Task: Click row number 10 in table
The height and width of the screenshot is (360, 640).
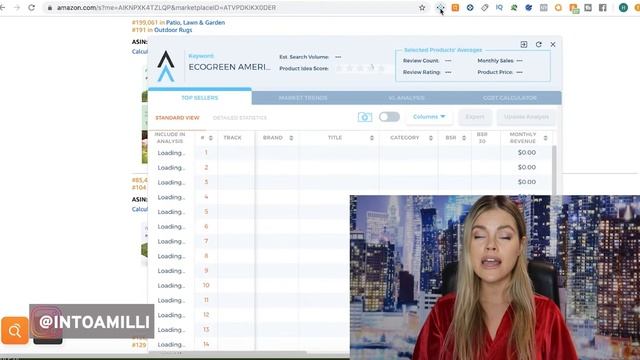Action: (x=206, y=285)
